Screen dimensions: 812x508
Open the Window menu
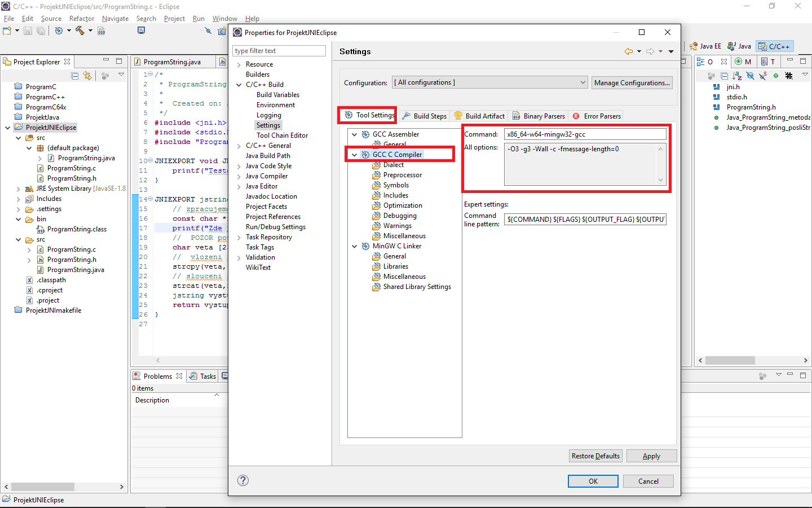click(224, 18)
